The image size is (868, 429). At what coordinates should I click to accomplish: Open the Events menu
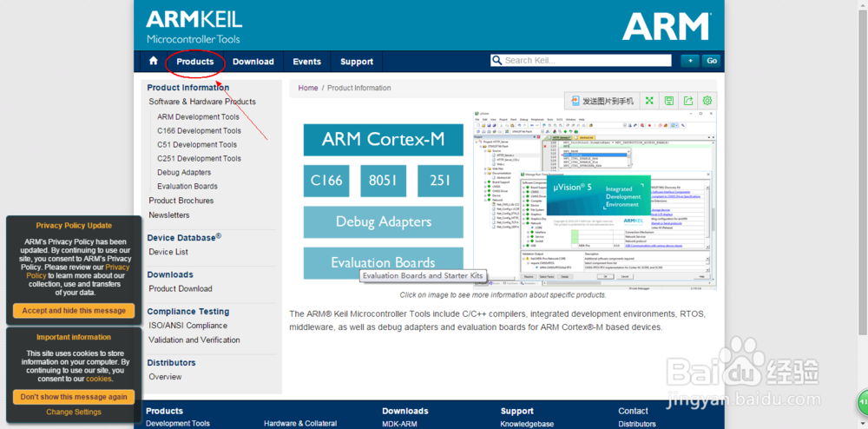coord(306,62)
